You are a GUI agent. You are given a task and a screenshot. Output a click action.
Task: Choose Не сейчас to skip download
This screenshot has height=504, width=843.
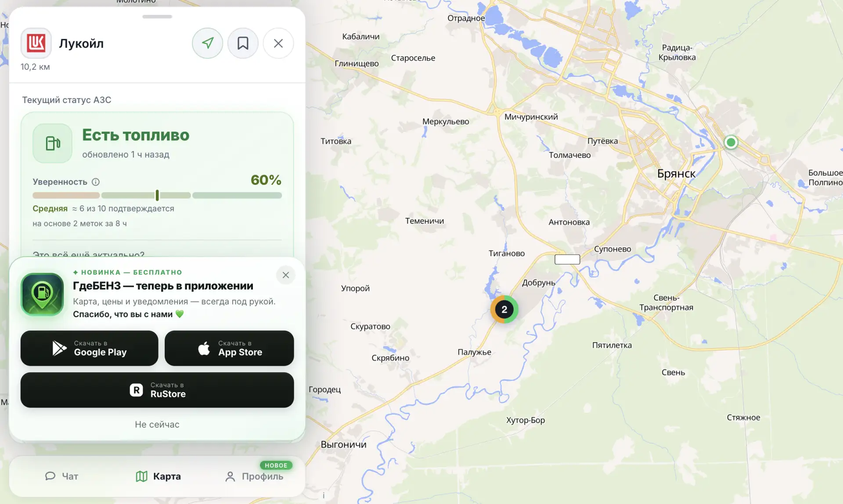(157, 424)
